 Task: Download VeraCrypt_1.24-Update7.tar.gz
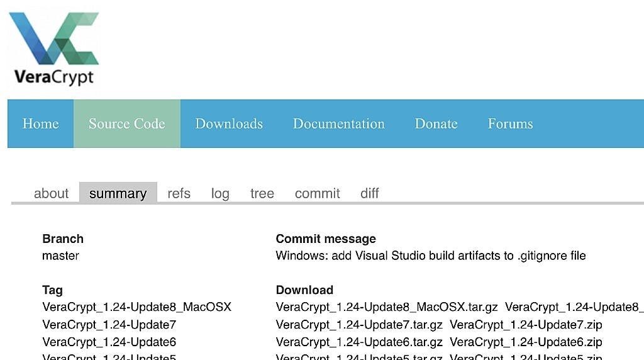coord(359,325)
